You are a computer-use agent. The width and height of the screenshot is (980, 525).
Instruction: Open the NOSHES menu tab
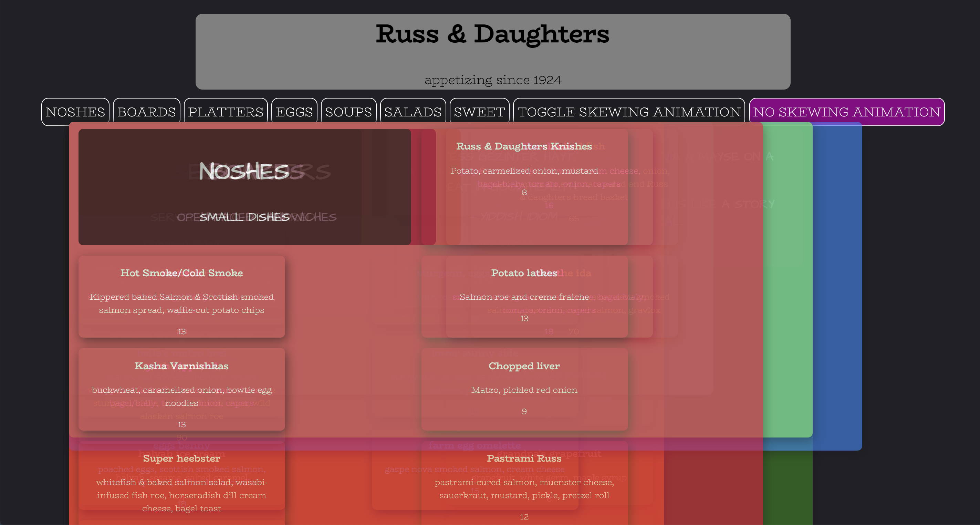[x=75, y=112]
